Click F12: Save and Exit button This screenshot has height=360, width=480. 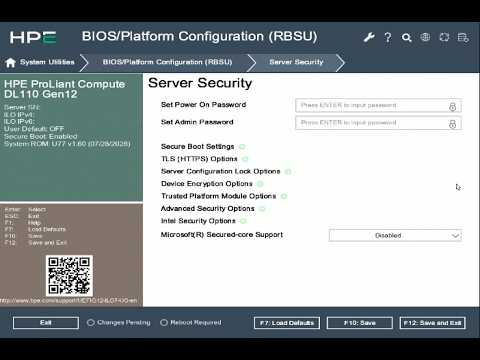(x=432, y=323)
